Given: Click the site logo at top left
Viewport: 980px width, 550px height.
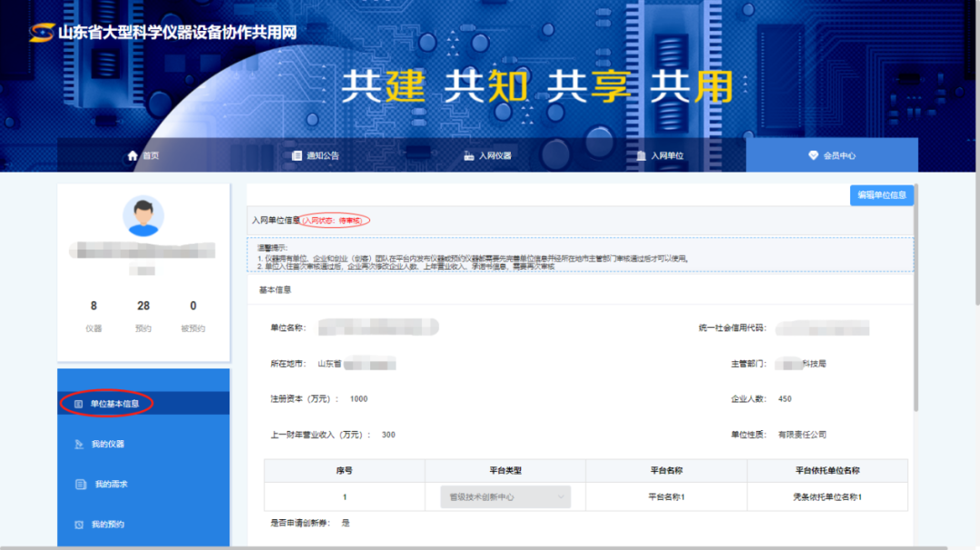Looking at the screenshot, I should [42, 33].
